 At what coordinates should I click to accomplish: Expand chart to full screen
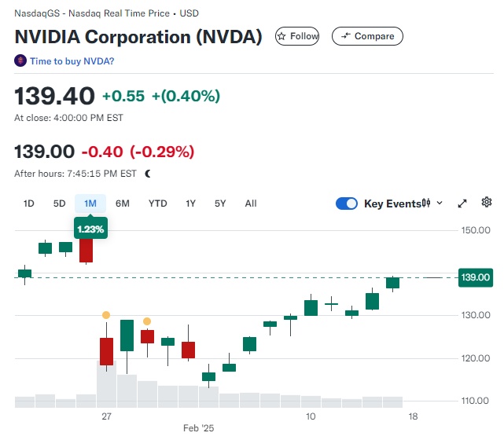pos(462,203)
